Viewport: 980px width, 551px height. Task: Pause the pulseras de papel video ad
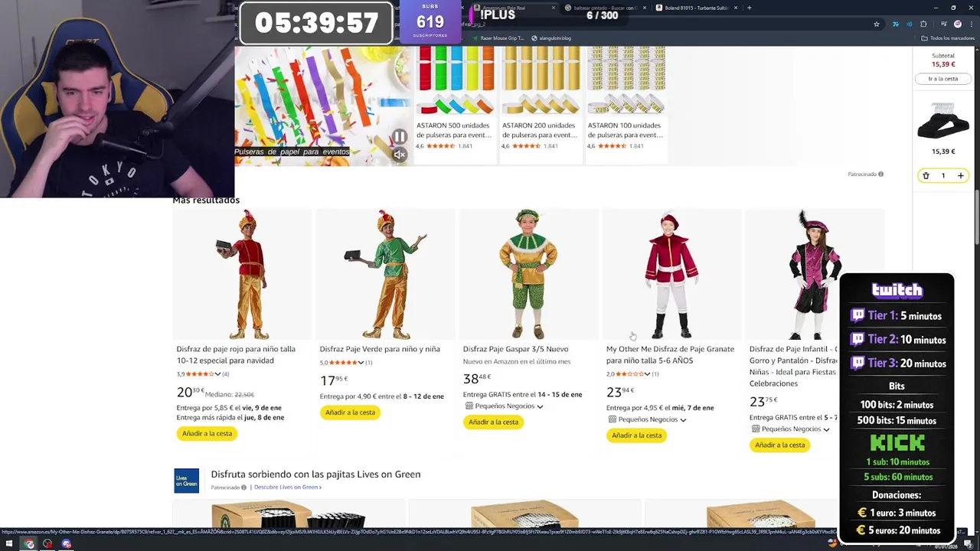point(400,138)
